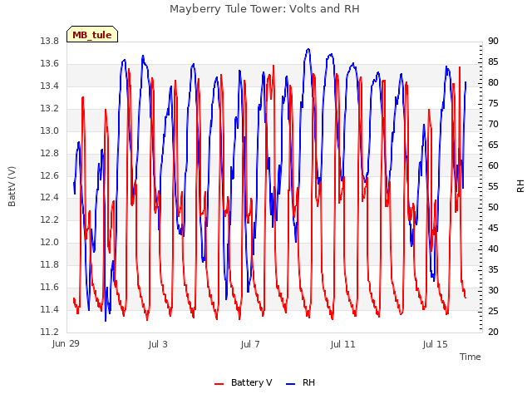Click the 50 RH tick label
The width and height of the screenshot is (532, 399).
(x=493, y=207)
